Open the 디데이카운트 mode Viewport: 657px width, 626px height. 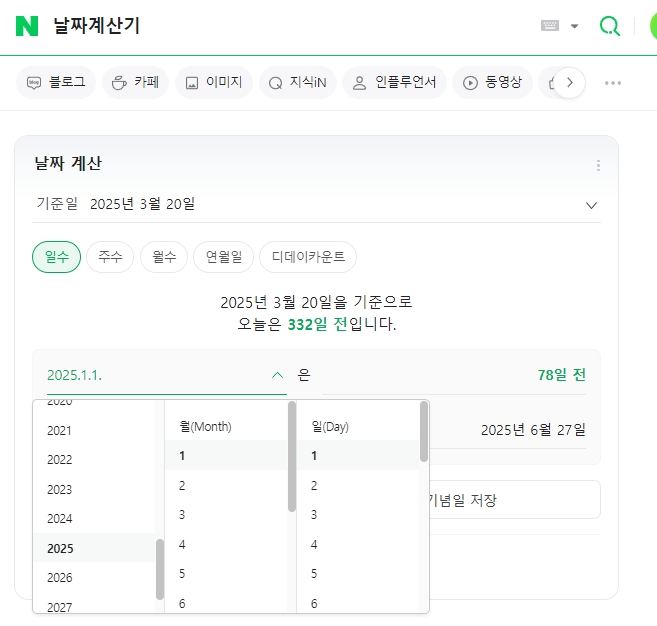[308, 257]
